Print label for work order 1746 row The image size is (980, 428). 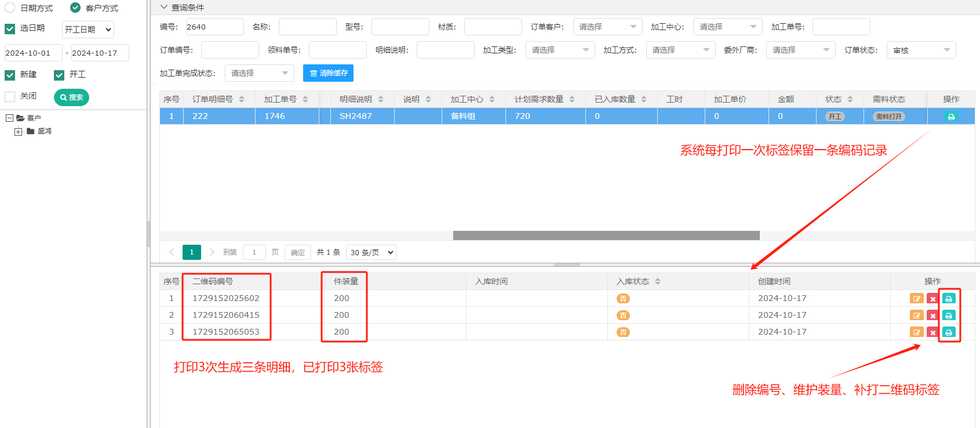(951, 117)
